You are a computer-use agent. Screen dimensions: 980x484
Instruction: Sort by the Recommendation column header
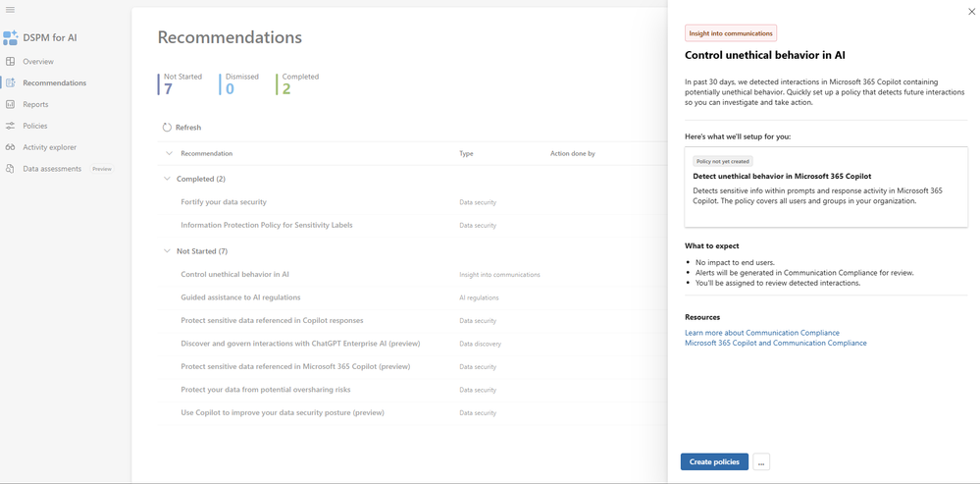(206, 153)
